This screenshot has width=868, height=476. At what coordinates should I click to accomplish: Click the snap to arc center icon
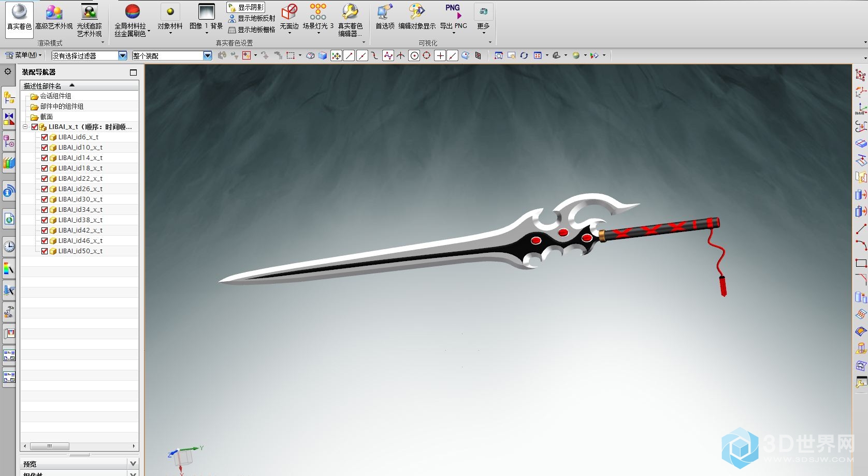pyautogui.click(x=414, y=55)
